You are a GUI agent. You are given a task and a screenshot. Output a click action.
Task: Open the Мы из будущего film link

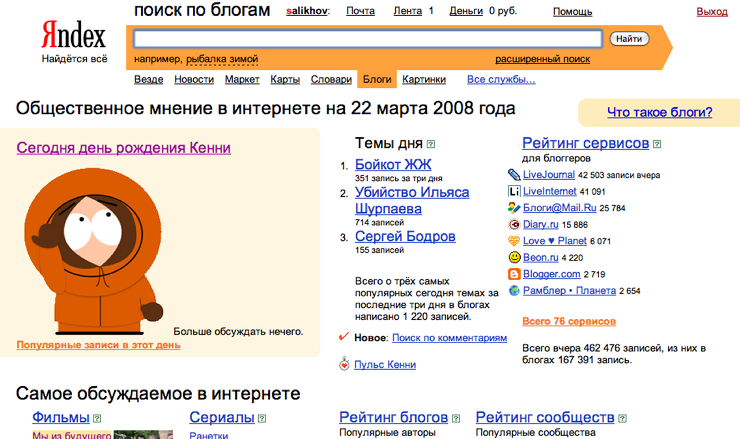[72, 435]
